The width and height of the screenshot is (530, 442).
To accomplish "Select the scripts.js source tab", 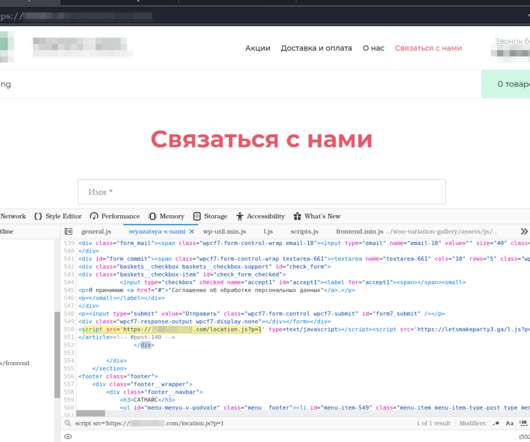I will pos(304,231).
